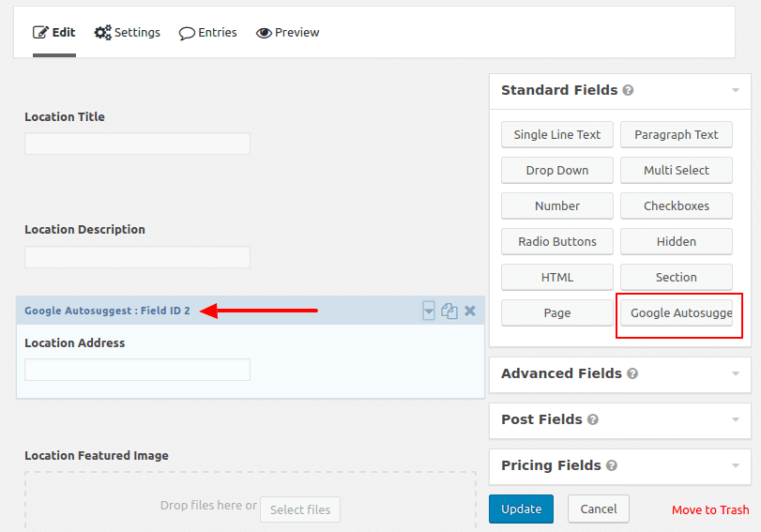Open the Entries tab
The width and height of the screenshot is (761, 532).
click(x=208, y=33)
